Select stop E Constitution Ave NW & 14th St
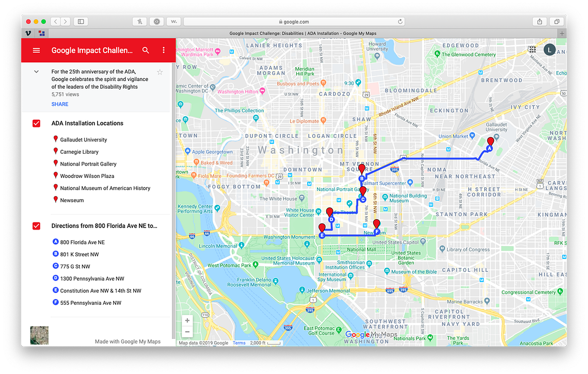The height and width of the screenshot is (374, 588). click(101, 290)
